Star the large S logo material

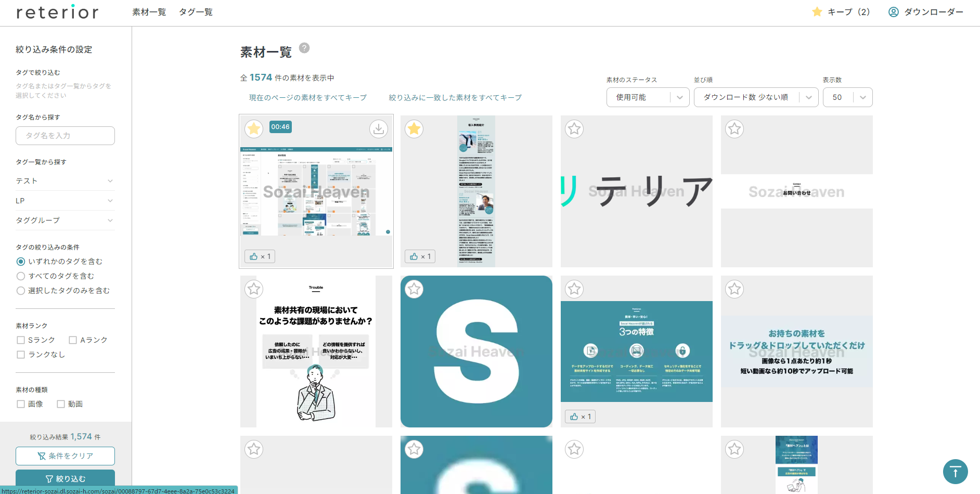(x=414, y=289)
